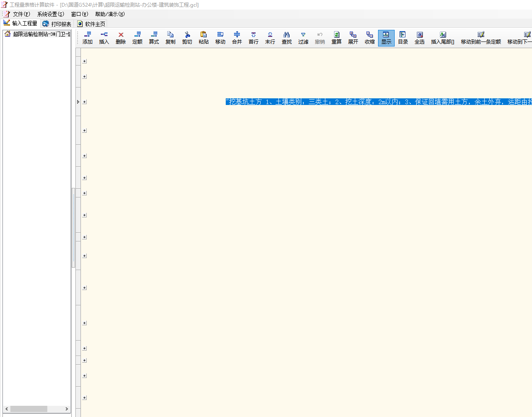Click the red 删除 (delete) icon

click(x=121, y=38)
